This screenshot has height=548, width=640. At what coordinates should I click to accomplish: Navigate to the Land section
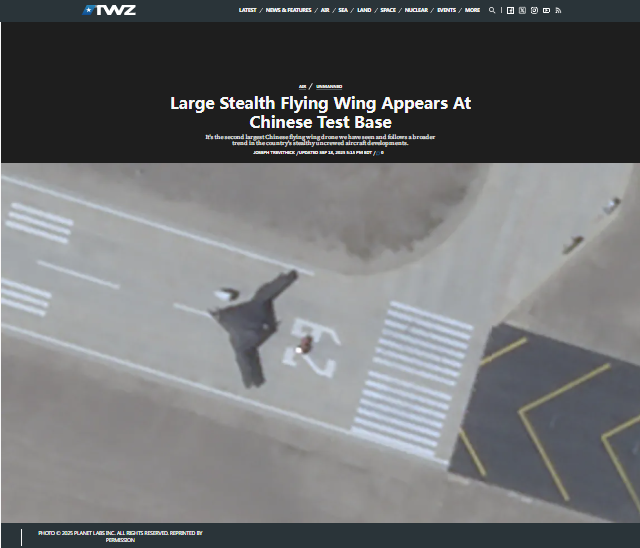(364, 10)
